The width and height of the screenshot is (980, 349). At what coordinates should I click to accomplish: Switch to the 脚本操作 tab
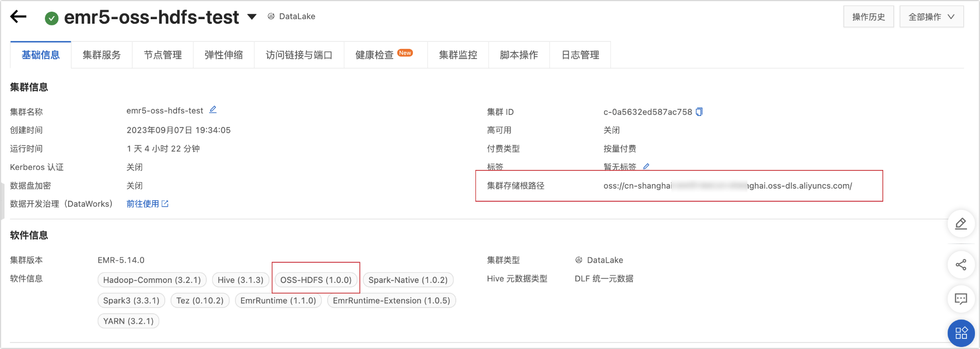(x=519, y=55)
